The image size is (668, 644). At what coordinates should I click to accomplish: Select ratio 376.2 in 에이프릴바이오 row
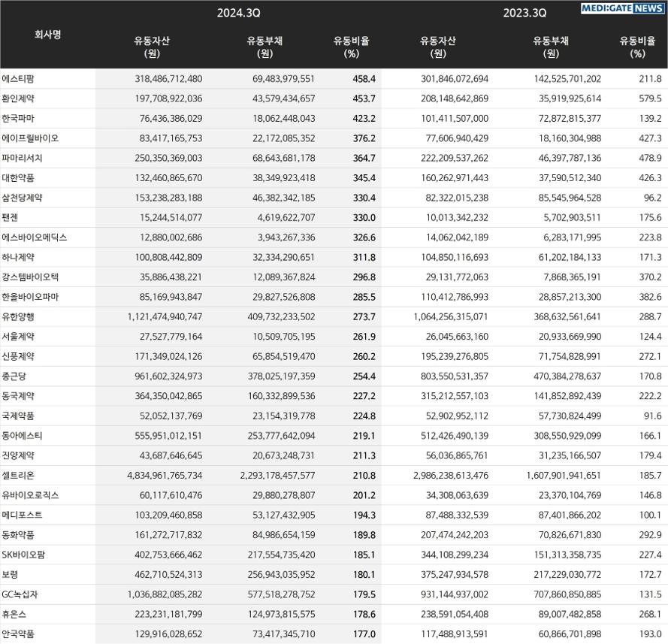pos(364,138)
